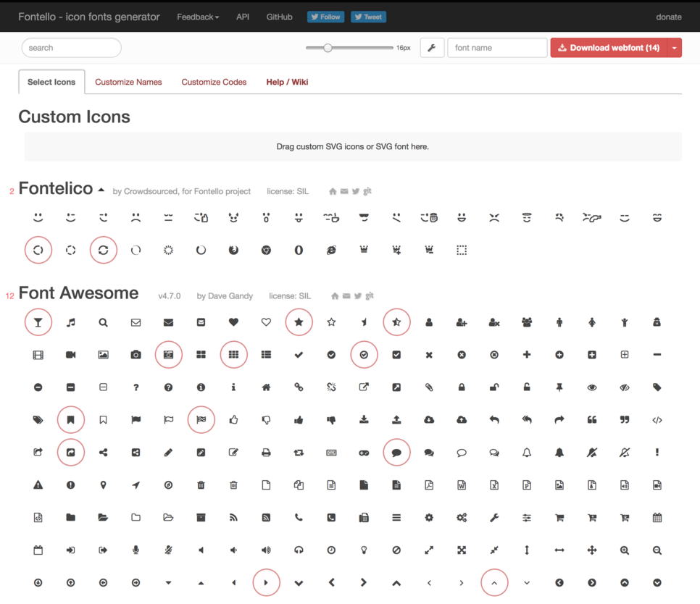Click the Fontello icon fonts generator title
The width and height of the screenshot is (700, 604).
89,17
